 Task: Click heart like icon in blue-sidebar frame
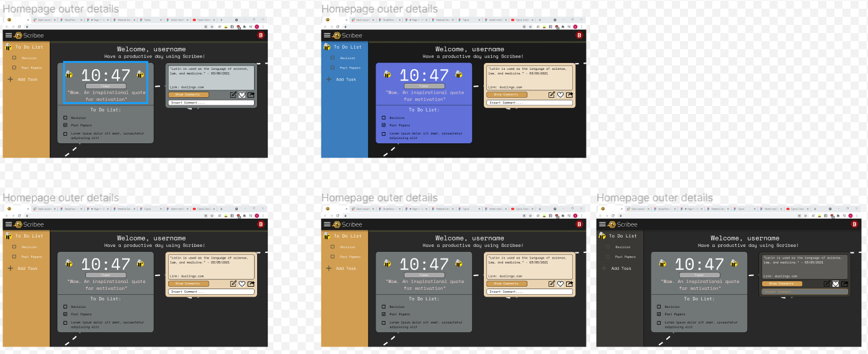[560, 95]
